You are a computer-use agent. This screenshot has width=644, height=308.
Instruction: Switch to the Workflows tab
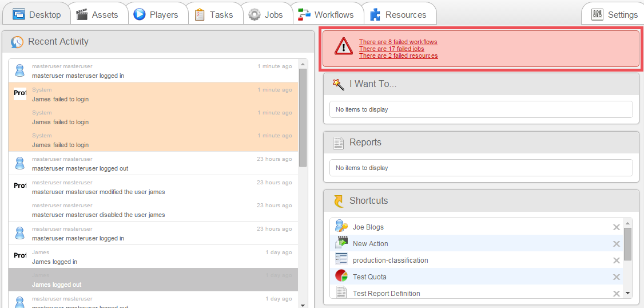[327, 14]
